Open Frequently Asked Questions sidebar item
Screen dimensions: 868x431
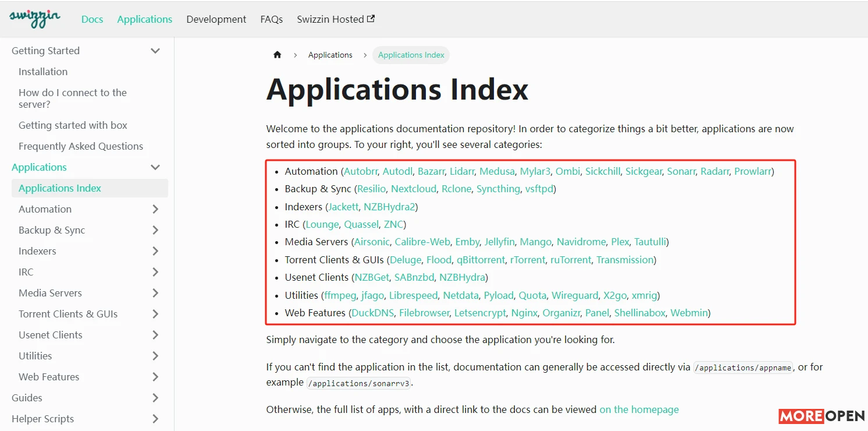tap(81, 146)
